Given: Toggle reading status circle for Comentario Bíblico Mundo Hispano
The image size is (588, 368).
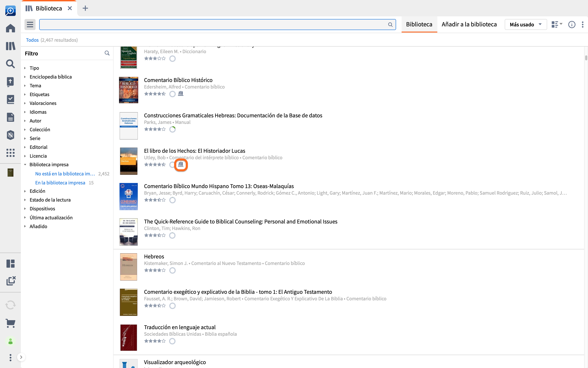Looking at the screenshot, I should coord(172,200).
